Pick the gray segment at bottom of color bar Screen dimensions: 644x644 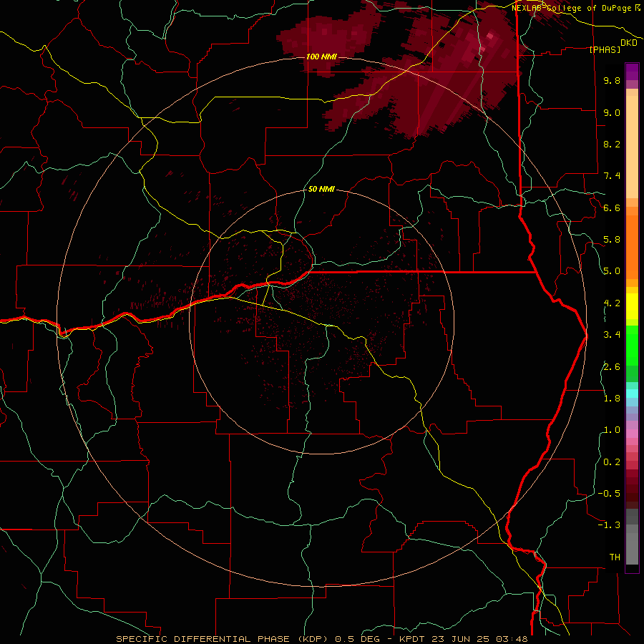[x=632, y=549]
